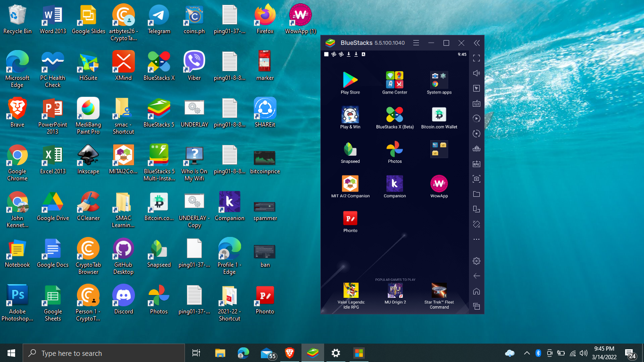Screen dimensions: 644x362
Task: Select the BlueStacks 5 Multi-Instance desktop shortcut
Action: [x=159, y=163]
